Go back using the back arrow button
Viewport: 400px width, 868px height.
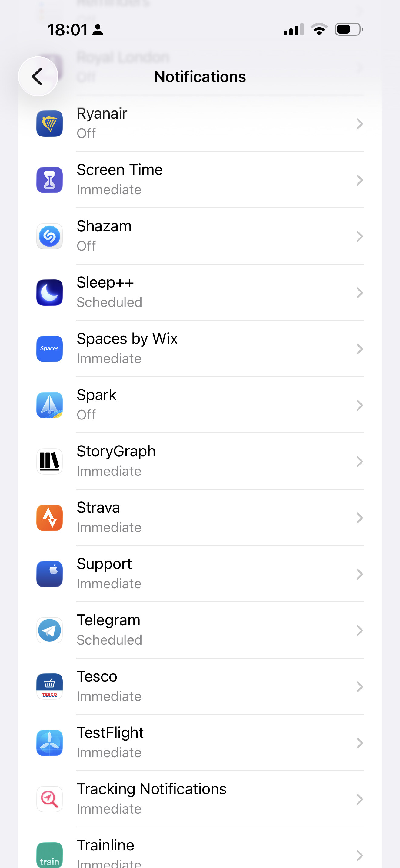pos(38,77)
